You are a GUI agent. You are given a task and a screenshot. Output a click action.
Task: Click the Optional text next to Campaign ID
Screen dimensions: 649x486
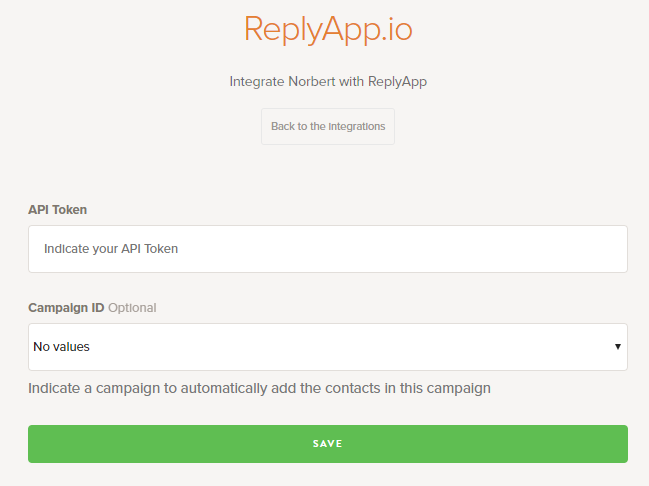pos(132,308)
